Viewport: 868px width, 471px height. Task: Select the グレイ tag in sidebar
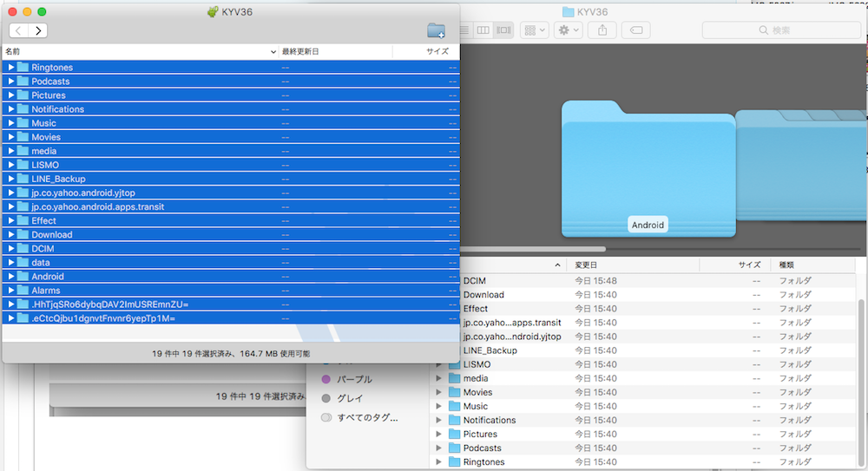348,398
